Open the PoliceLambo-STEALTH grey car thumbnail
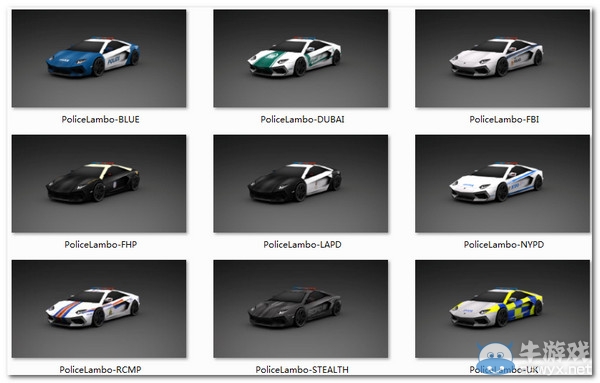Image resolution: width=600 pixels, height=383 pixels. tap(301, 309)
